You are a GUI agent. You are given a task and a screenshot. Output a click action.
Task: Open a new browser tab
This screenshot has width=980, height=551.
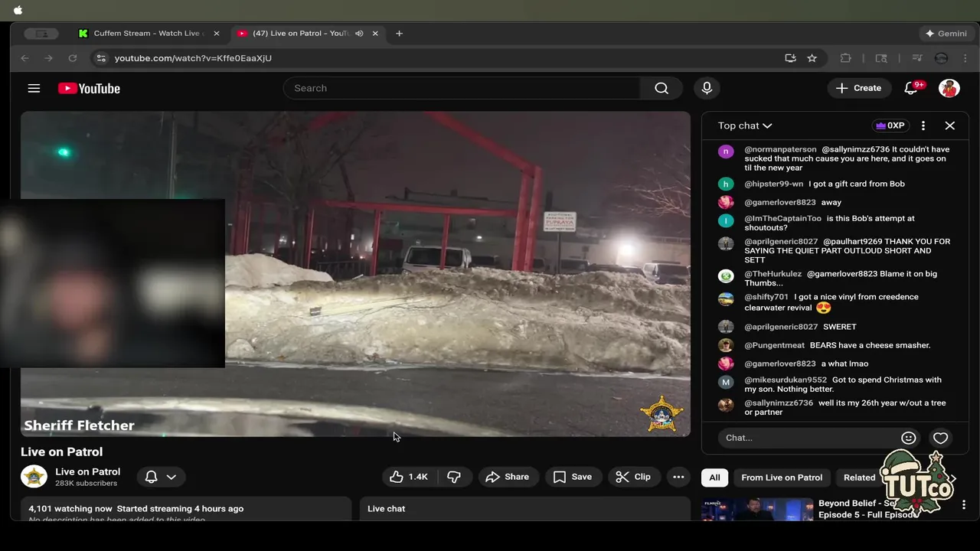399,34
